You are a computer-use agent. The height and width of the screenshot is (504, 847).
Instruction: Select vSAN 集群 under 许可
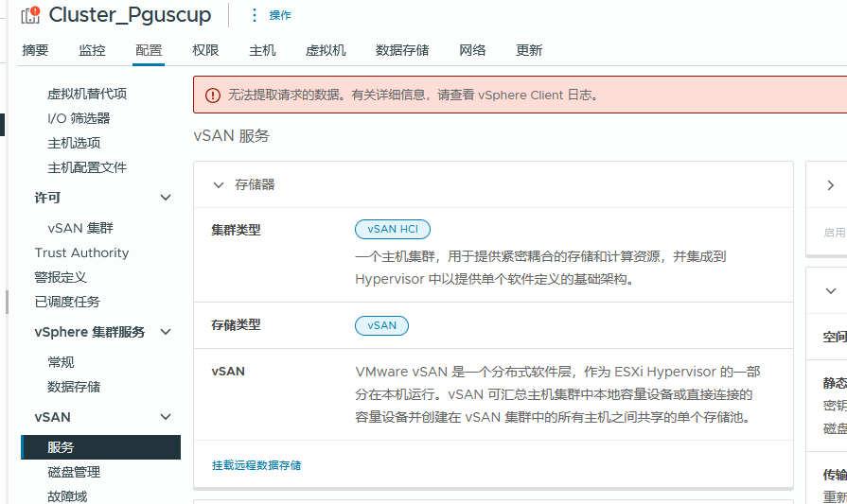(x=80, y=228)
